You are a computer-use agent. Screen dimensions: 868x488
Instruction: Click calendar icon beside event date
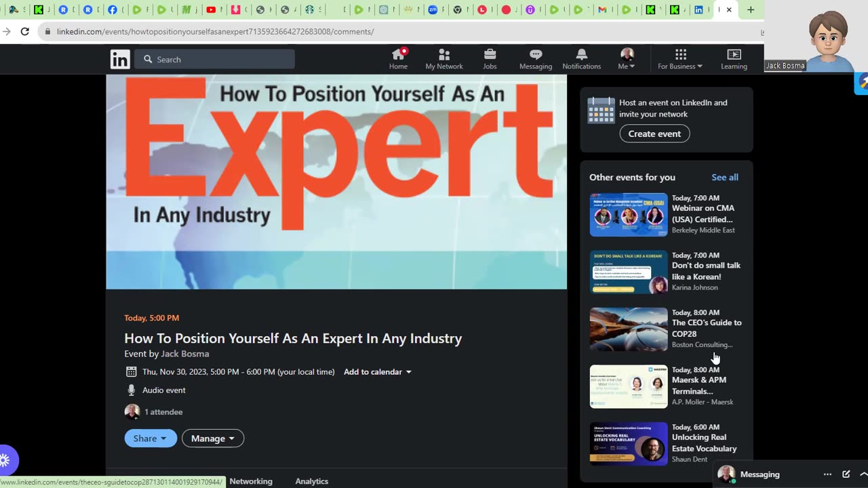tap(132, 371)
